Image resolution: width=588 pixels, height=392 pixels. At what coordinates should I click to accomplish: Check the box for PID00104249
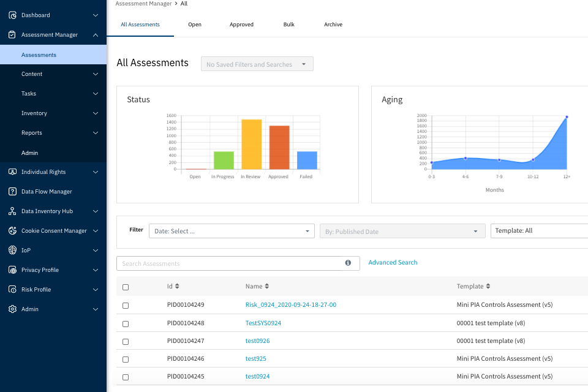click(126, 306)
